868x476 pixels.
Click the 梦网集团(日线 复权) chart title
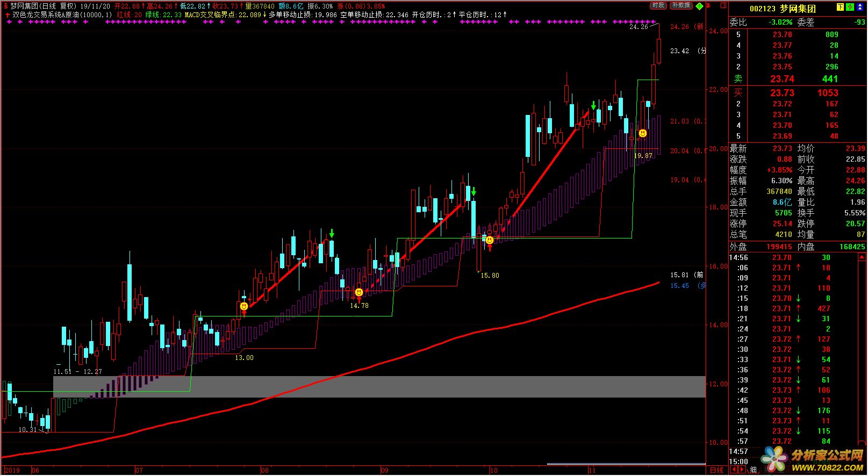point(44,6)
